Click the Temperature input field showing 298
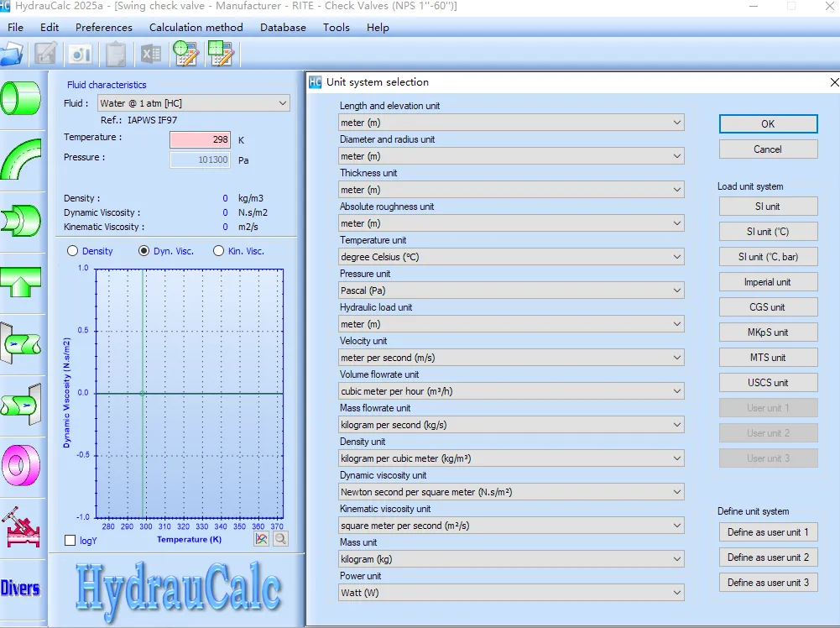The width and height of the screenshot is (840, 628). coord(201,139)
